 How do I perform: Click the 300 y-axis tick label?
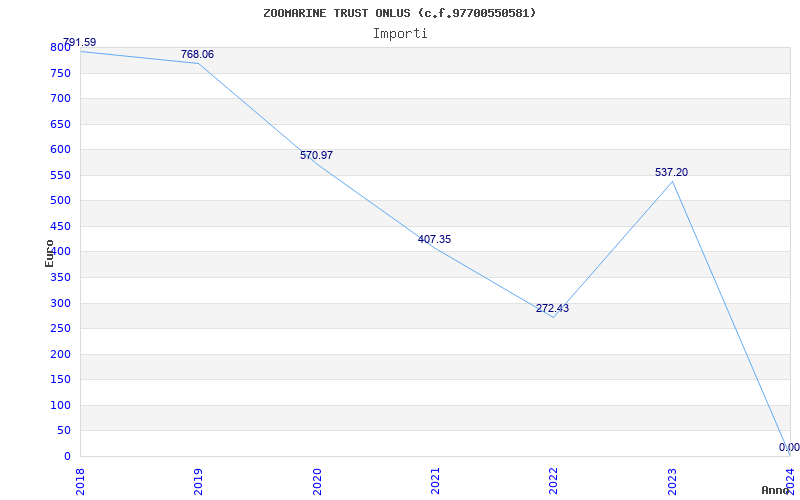tap(60, 304)
